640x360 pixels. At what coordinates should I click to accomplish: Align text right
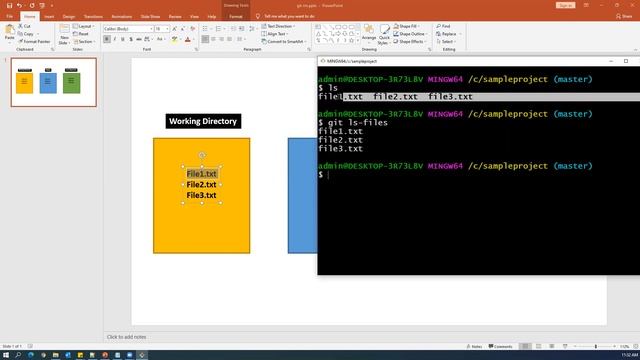coord(222,39)
